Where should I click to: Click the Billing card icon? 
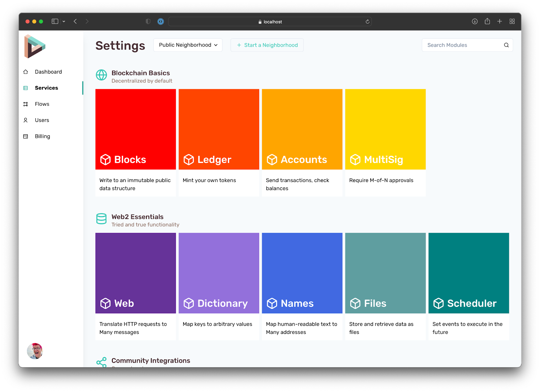tap(26, 136)
